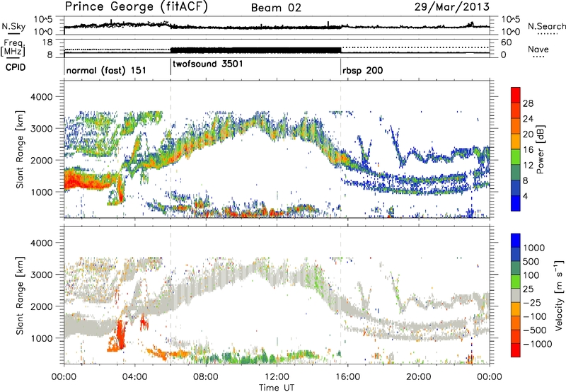The image size is (566, 392).
Task: Select the 'Beam 02' heading
Action: coord(276,8)
